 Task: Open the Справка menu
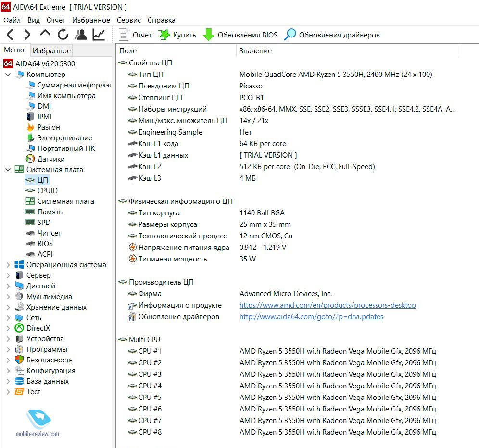[x=161, y=20]
